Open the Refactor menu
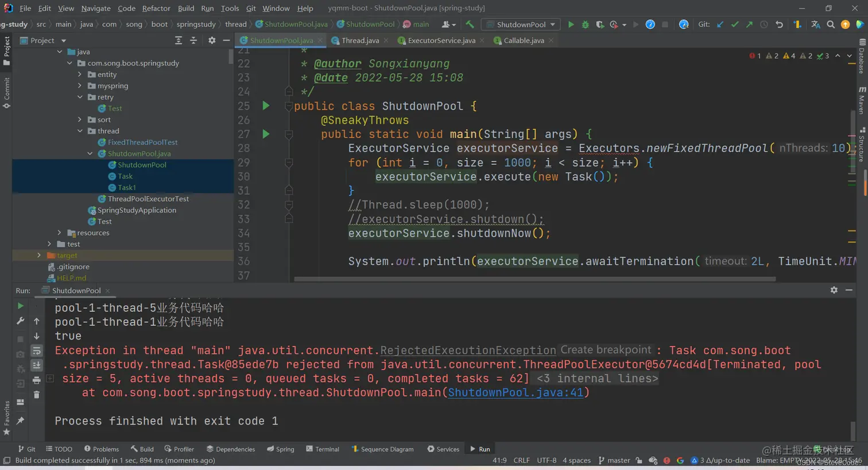868x470 pixels. point(156,8)
